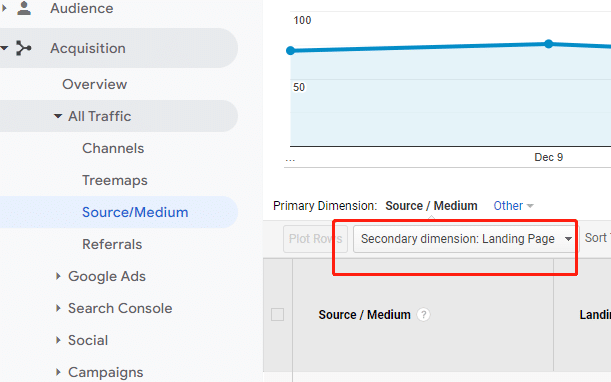
Task: Click the help question mark beside Source / Medium
Action: tap(423, 315)
